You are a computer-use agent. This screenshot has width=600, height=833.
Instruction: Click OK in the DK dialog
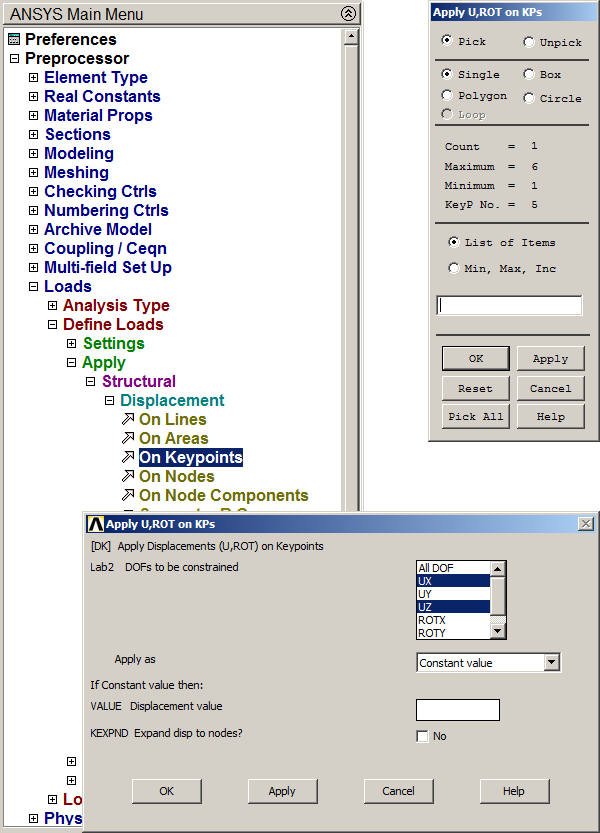pyautogui.click(x=167, y=791)
